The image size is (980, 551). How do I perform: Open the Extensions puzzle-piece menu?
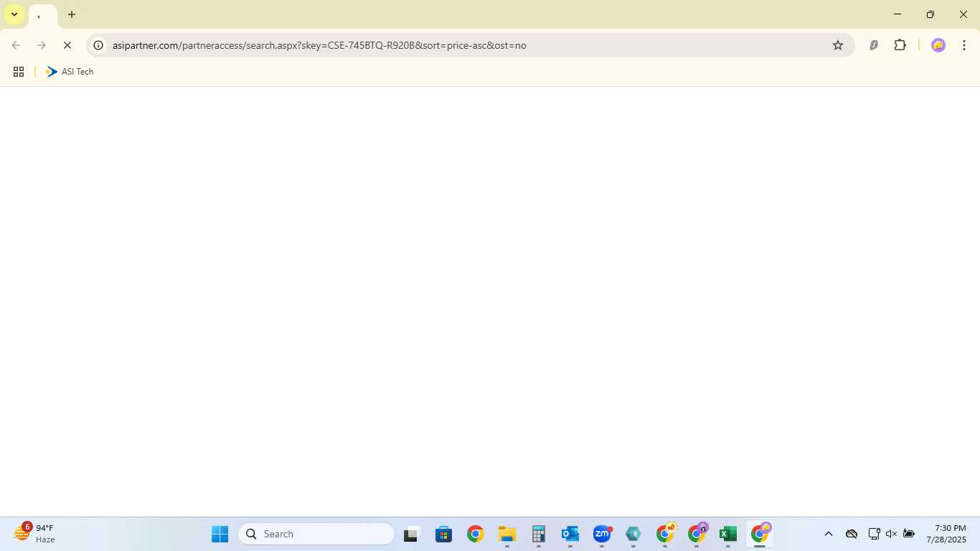click(900, 45)
